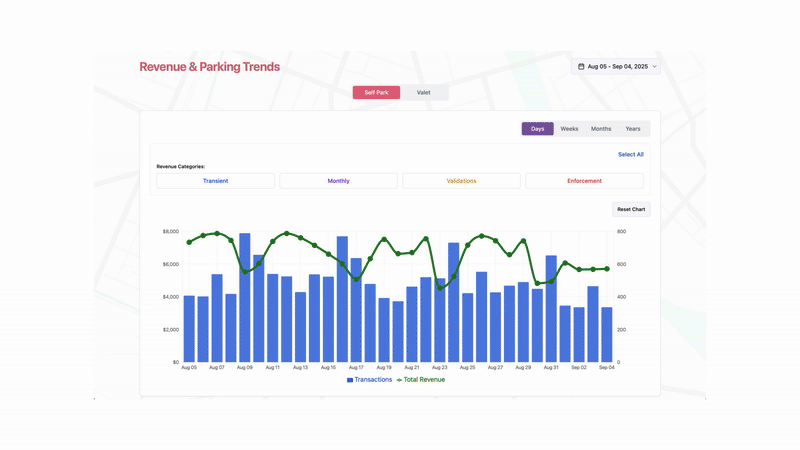
Task: Toggle the Transient revenue category
Action: 215,181
